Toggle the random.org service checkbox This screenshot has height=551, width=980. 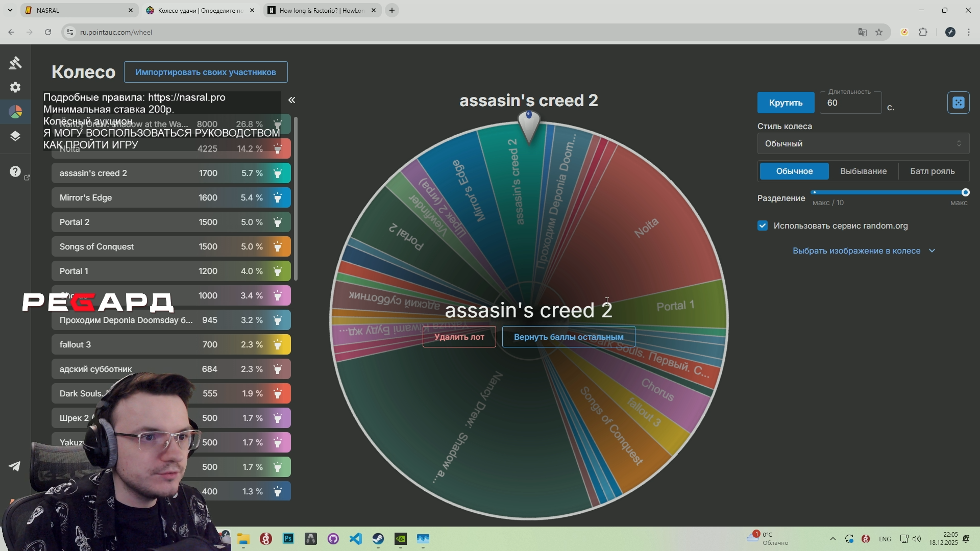[x=763, y=226]
